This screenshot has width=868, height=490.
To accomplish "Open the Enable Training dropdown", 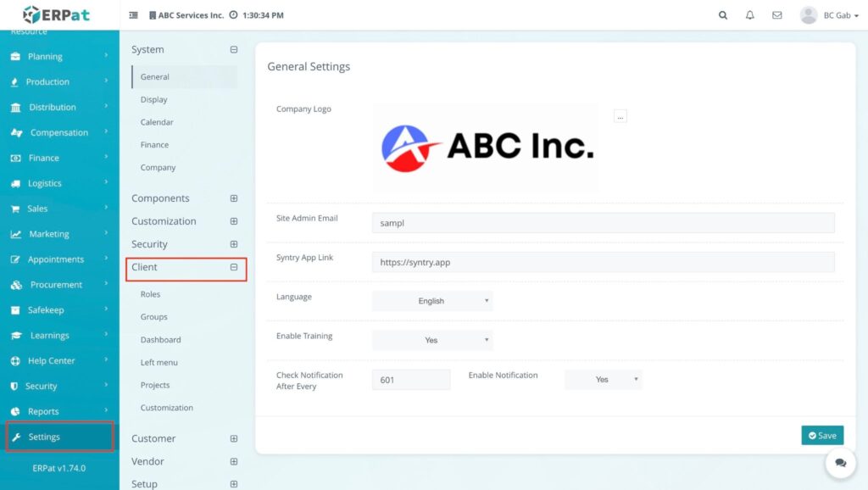I will [432, 340].
